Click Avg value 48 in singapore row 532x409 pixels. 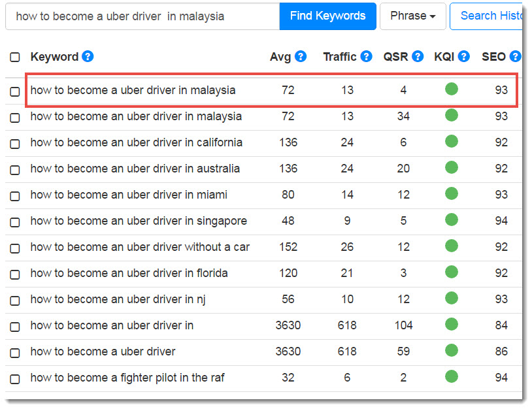click(x=288, y=221)
